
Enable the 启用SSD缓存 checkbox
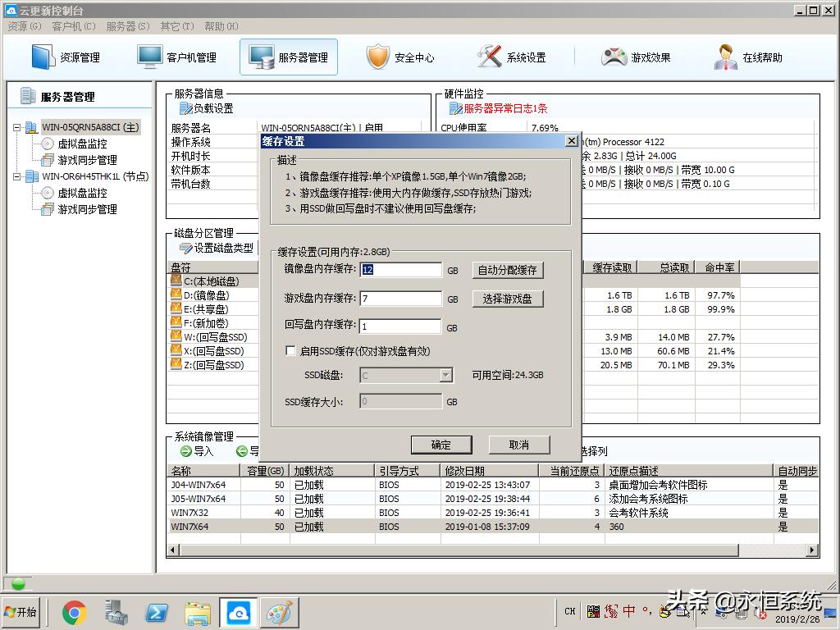291,349
